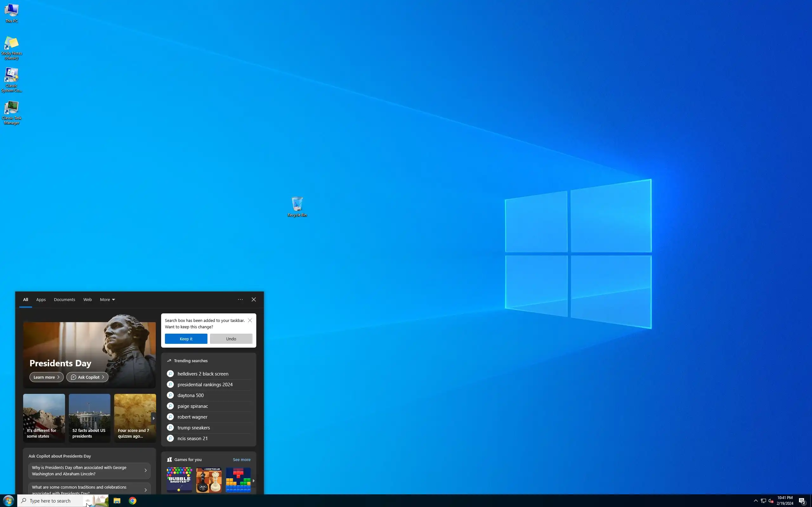The height and width of the screenshot is (507, 812).
Task: Click the Undo button
Action: pyautogui.click(x=231, y=339)
